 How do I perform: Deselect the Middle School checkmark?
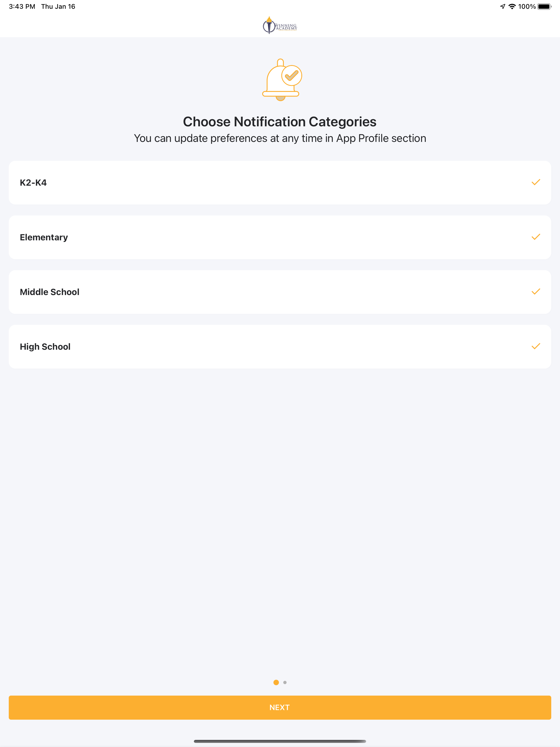tap(536, 292)
